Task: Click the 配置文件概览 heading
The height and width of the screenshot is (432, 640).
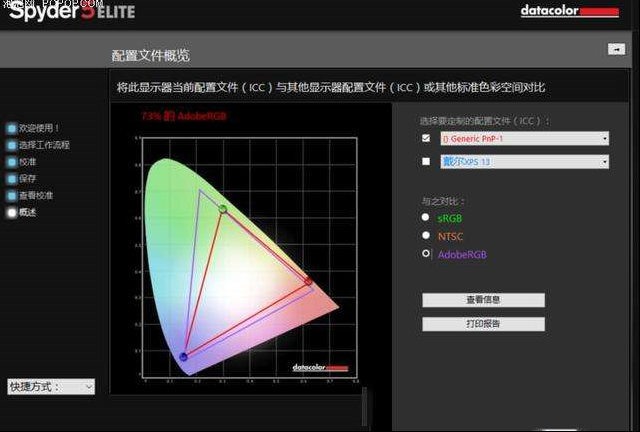Action: [151, 56]
